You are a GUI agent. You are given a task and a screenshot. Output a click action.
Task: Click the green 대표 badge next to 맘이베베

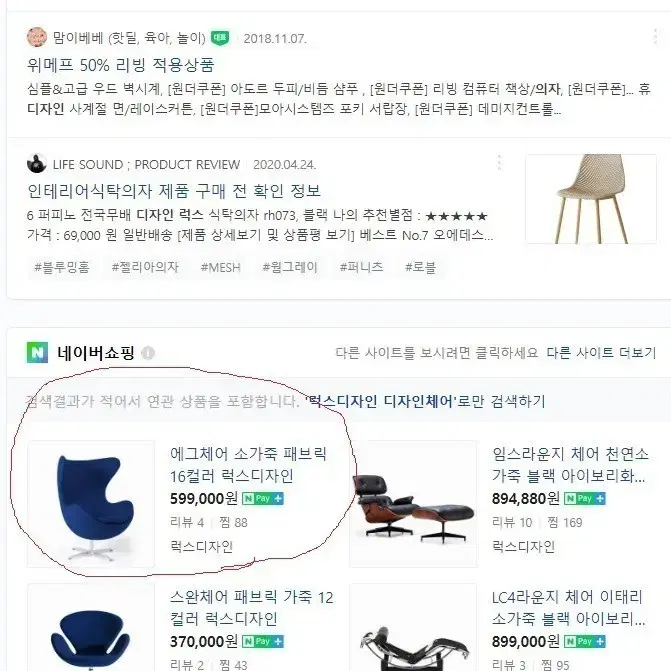point(220,38)
